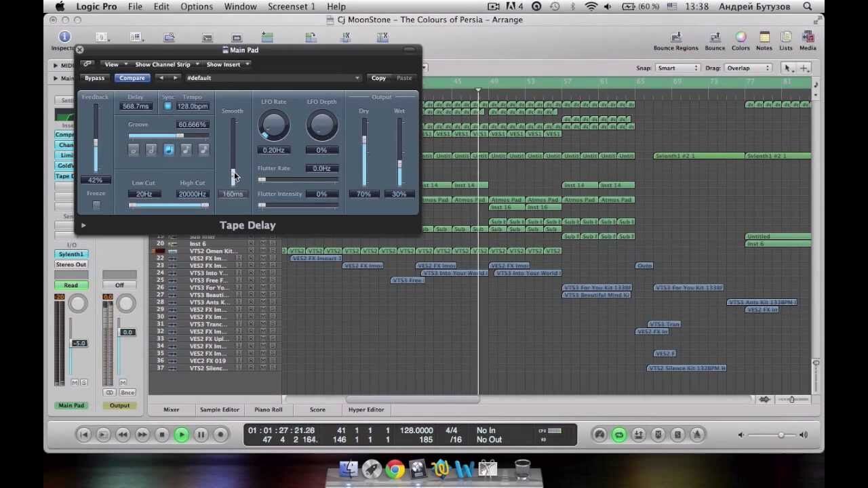The image size is (868, 488).
Task: Select the half-note groove button
Action: (x=151, y=150)
